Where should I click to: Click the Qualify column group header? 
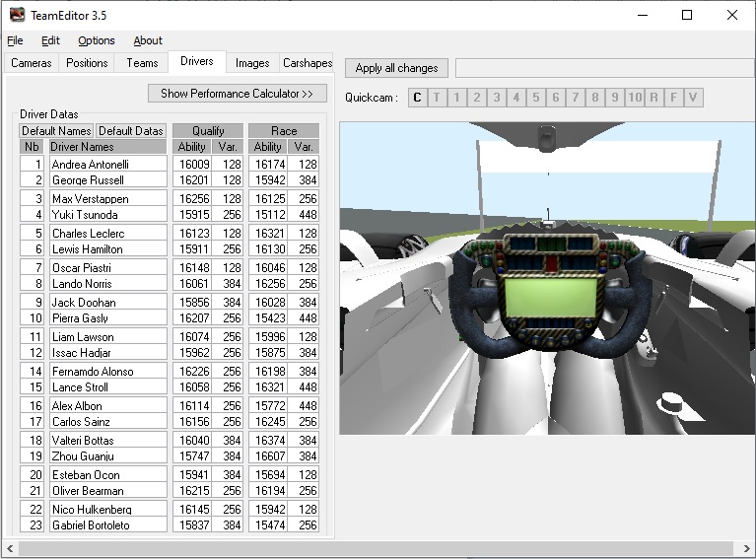[x=208, y=131]
